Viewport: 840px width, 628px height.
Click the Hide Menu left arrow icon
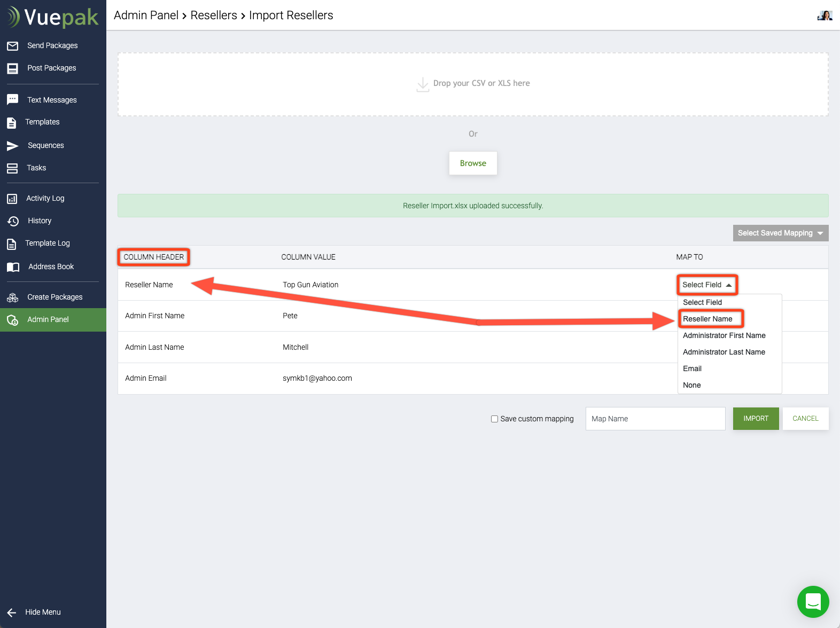click(12, 613)
